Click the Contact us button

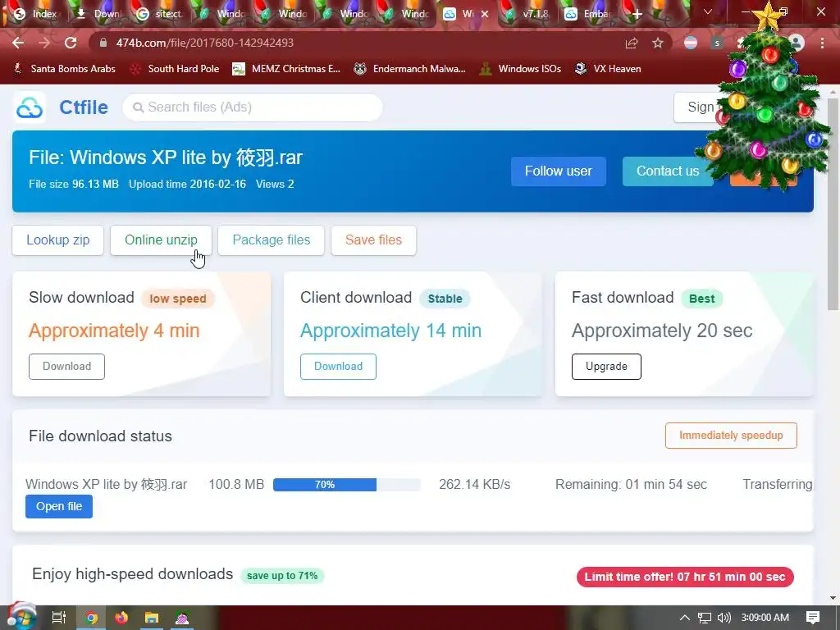pos(668,171)
